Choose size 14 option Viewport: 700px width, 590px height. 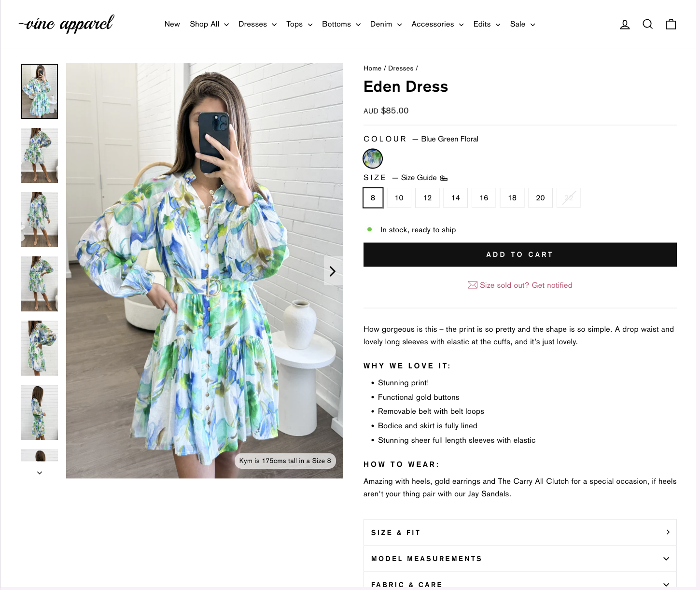[455, 198]
